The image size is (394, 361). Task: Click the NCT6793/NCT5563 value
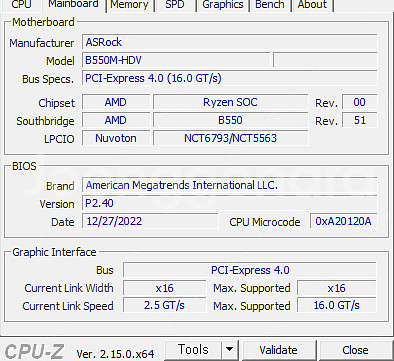tap(230, 138)
